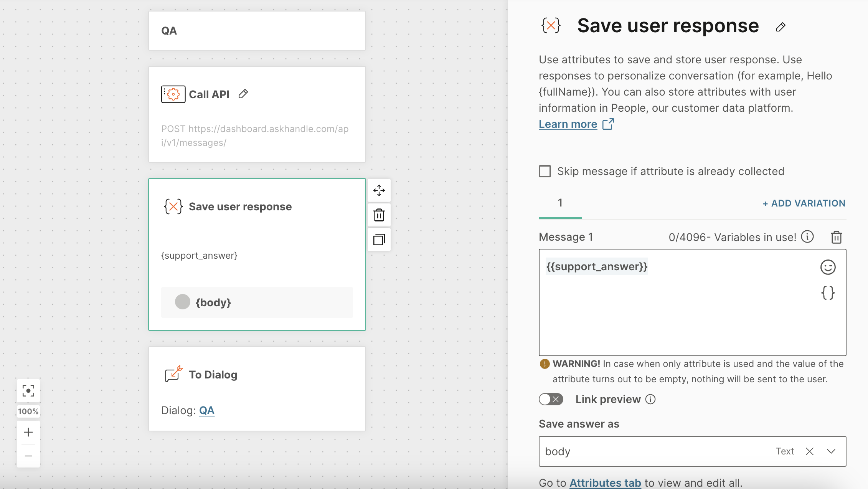Click Add Variation
The width and height of the screenshot is (868, 489).
click(804, 203)
